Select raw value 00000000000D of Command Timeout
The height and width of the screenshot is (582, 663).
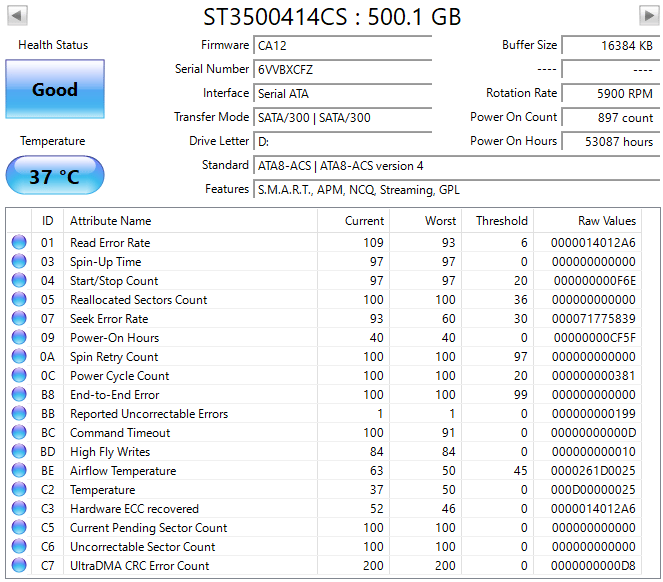[593, 433]
